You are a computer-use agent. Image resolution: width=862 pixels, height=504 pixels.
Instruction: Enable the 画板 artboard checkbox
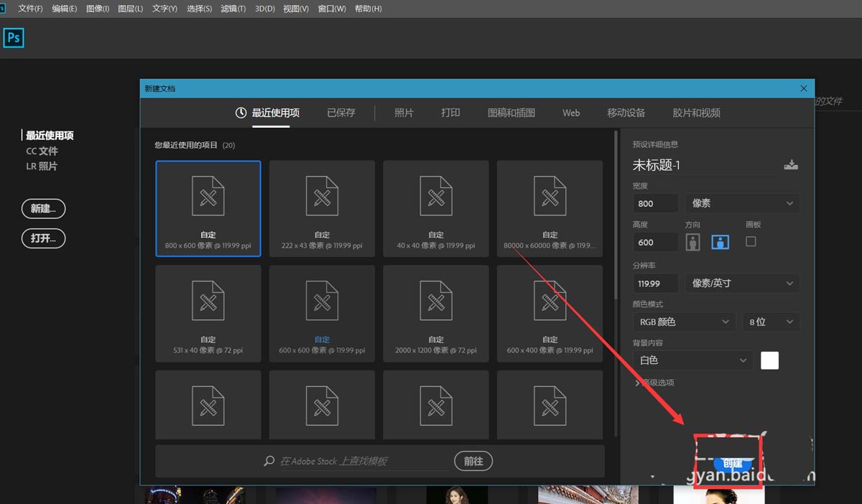click(750, 241)
